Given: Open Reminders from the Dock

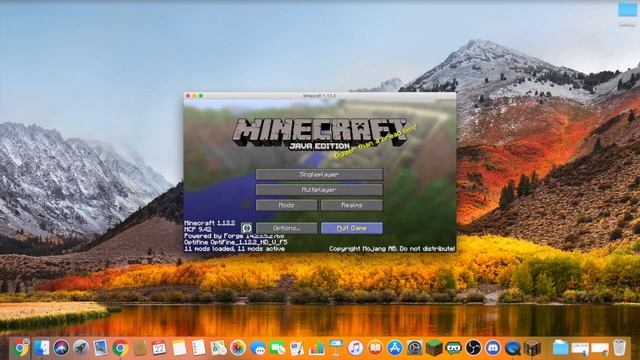Looking at the screenshot, I should (x=198, y=348).
